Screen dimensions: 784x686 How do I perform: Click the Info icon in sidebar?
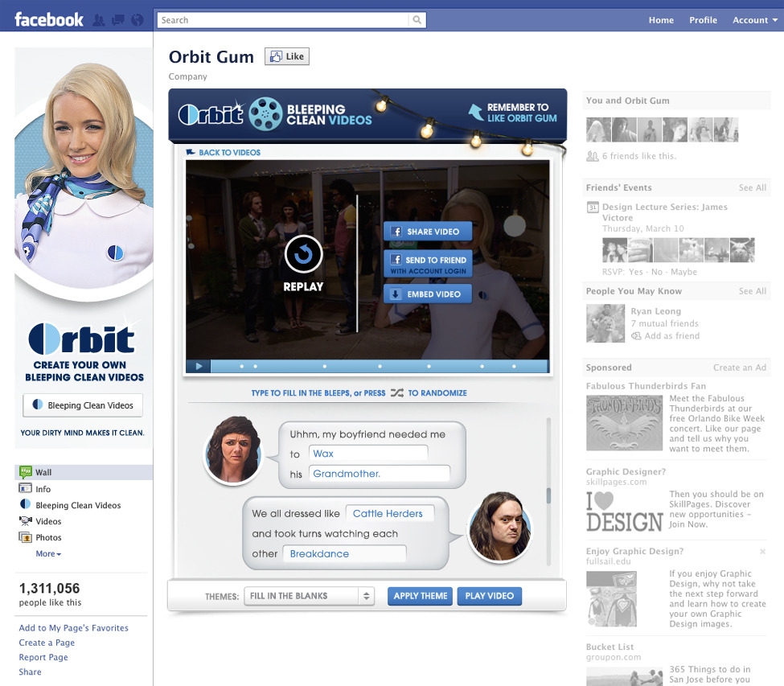(x=26, y=488)
